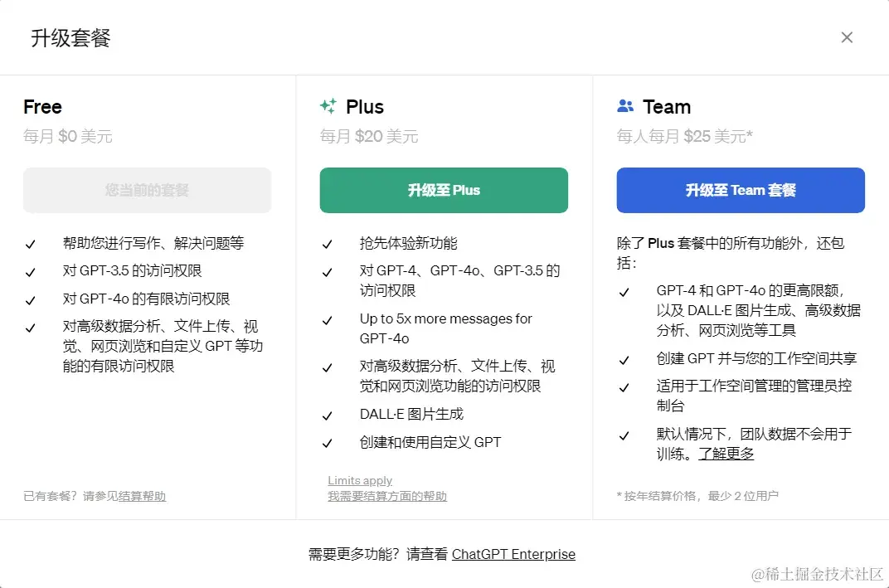Click checkmark beside Plus 对高级数据分析 item
Viewport: 889px width, 588px height.
point(327,368)
